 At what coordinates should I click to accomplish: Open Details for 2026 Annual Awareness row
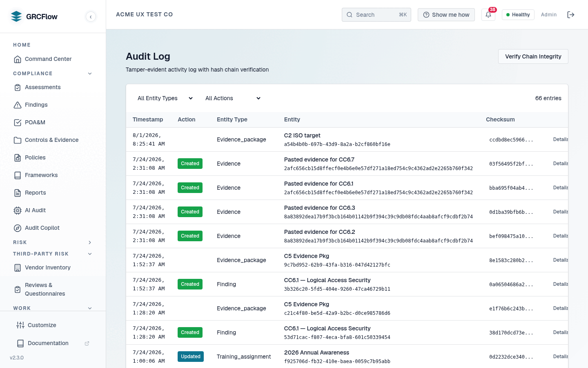(x=561, y=357)
